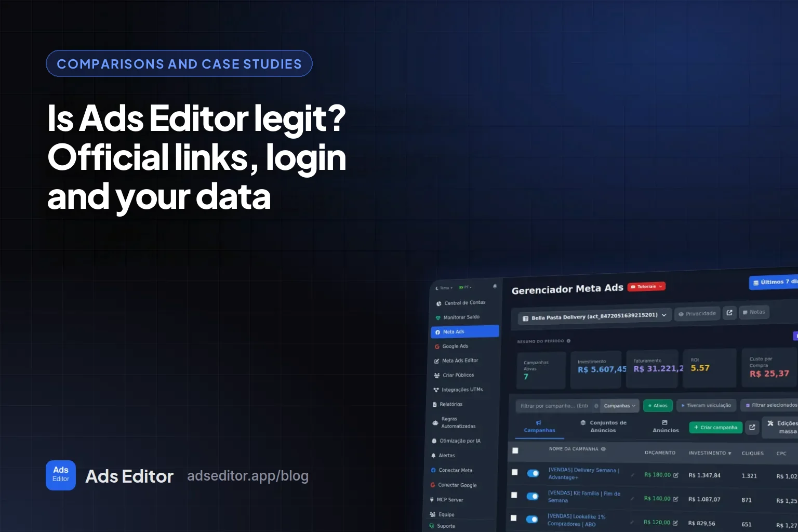
Task: Open the external link icon beside Privacidade
Action: pyautogui.click(x=729, y=313)
